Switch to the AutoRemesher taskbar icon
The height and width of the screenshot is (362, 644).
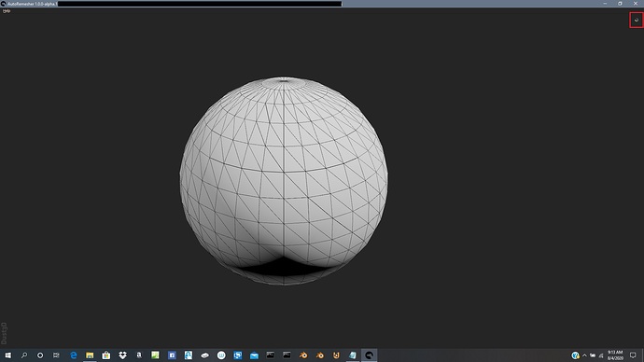[370, 355]
